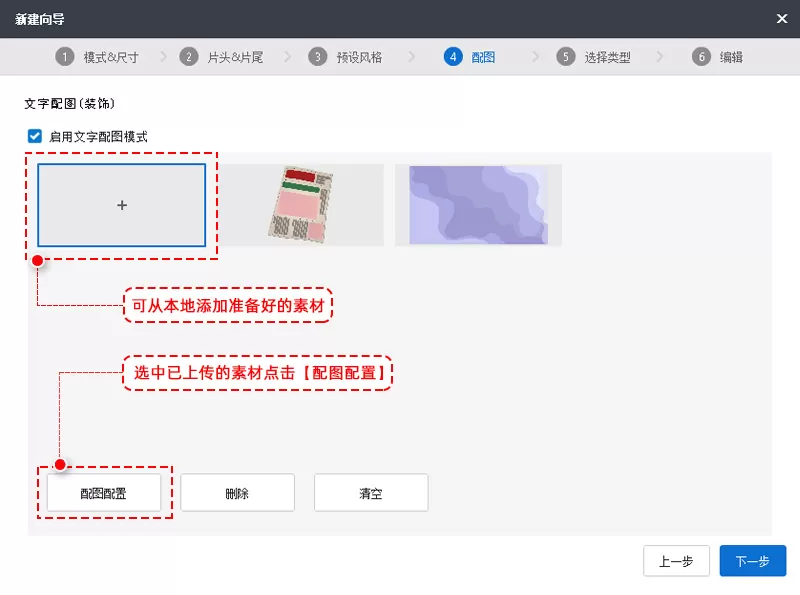
Task: Click the step 6 circle icon
Action: click(702, 57)
